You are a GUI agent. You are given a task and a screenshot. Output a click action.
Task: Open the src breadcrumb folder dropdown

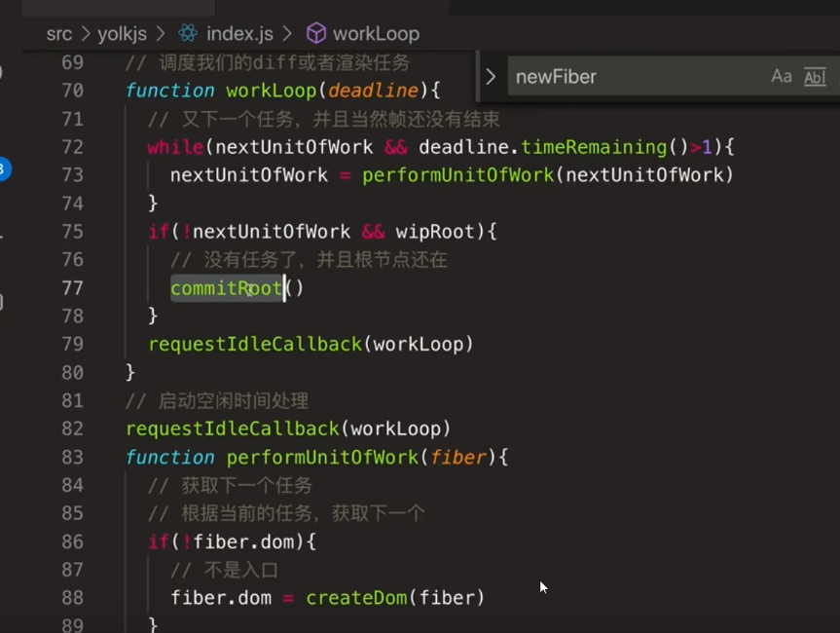point(58,33)
